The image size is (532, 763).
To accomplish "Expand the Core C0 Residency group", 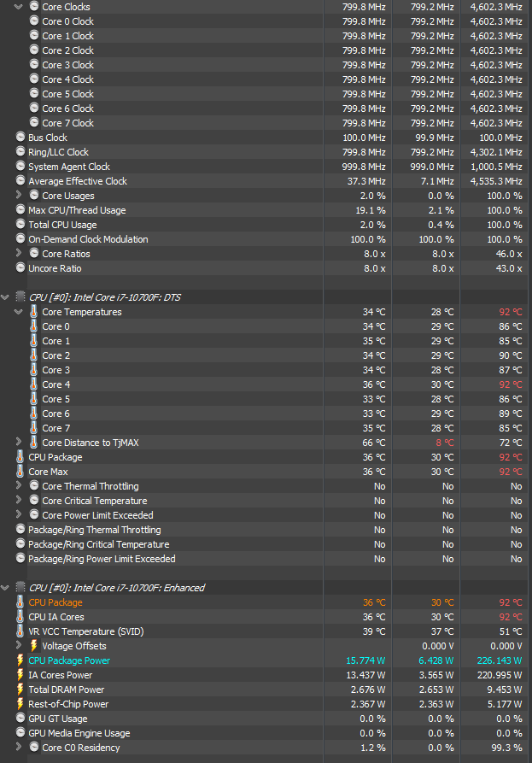I will tap(19, 748).
